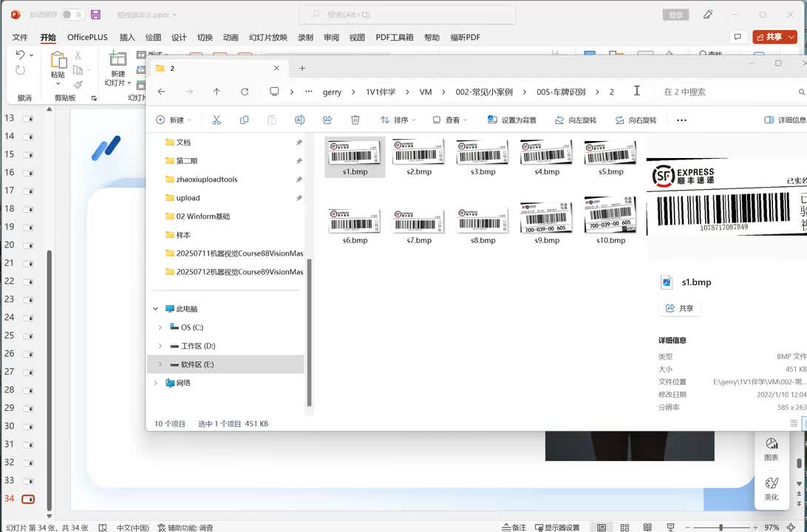The image size is (807, 532).
Task: Click the PowerPoint save icon
Action: click(96, 14)
